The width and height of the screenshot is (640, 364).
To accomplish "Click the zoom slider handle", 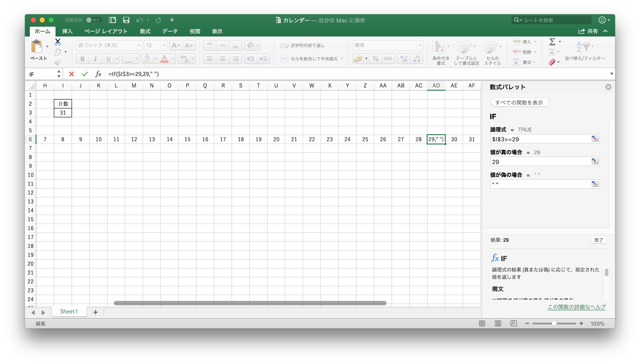I will point(554,324).
